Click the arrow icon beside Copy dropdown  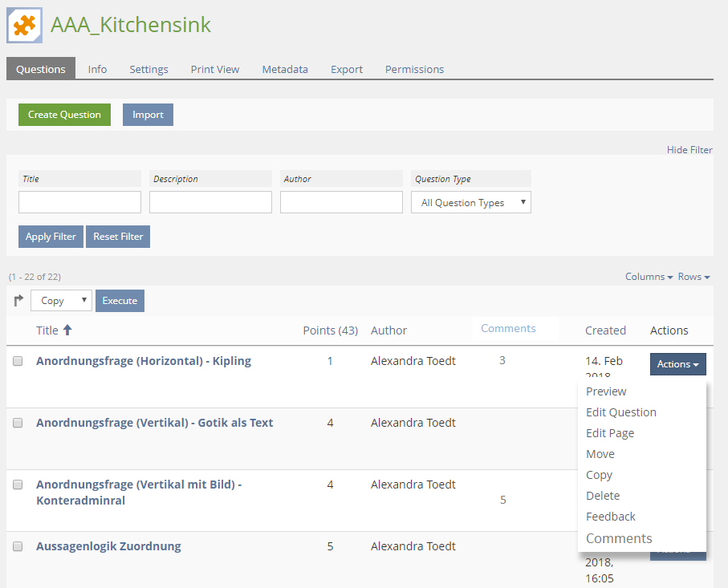point(18,301)
